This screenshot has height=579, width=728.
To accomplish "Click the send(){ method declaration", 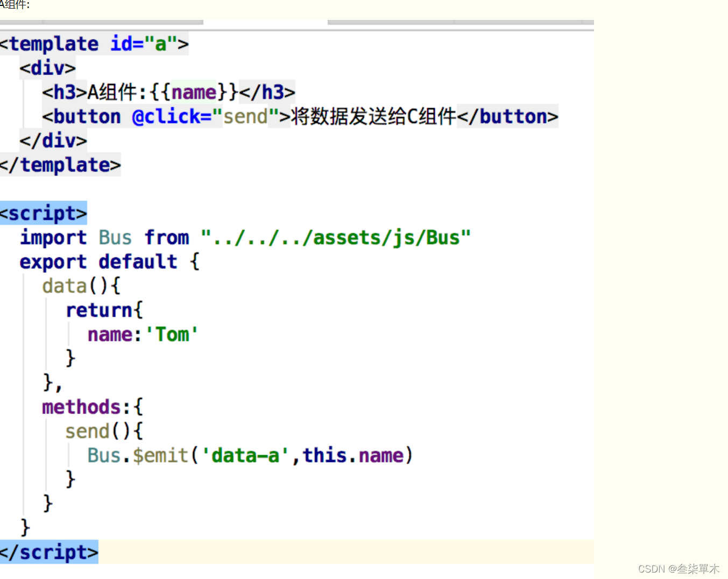I will point(104,431).
